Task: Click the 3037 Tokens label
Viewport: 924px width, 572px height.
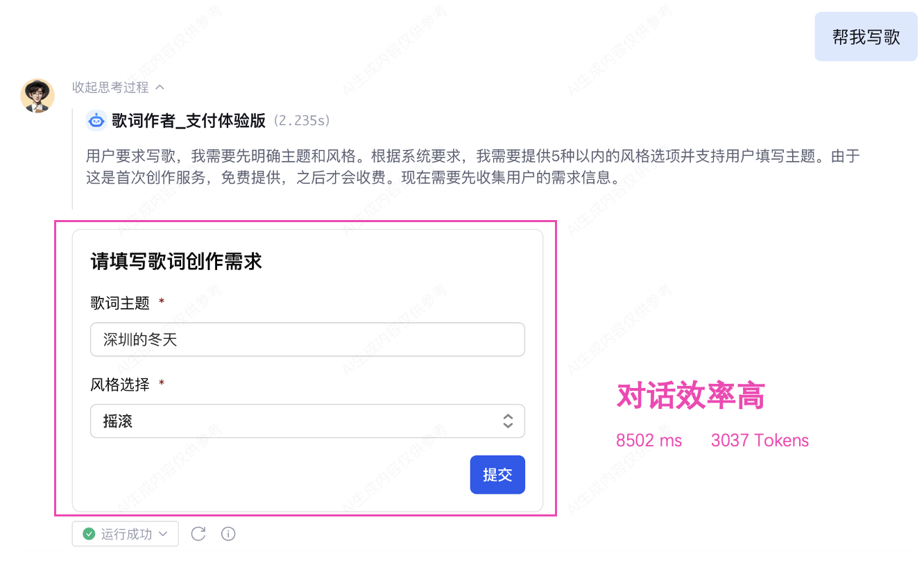Action: (x=760, y=441)
